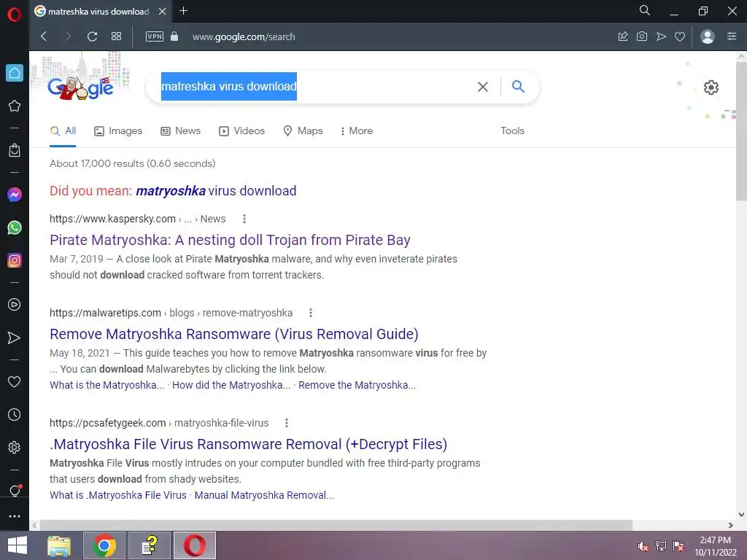Launch Messenger from the sidebar
This screenshot has width=747, height=560.
tap(15, 194)
